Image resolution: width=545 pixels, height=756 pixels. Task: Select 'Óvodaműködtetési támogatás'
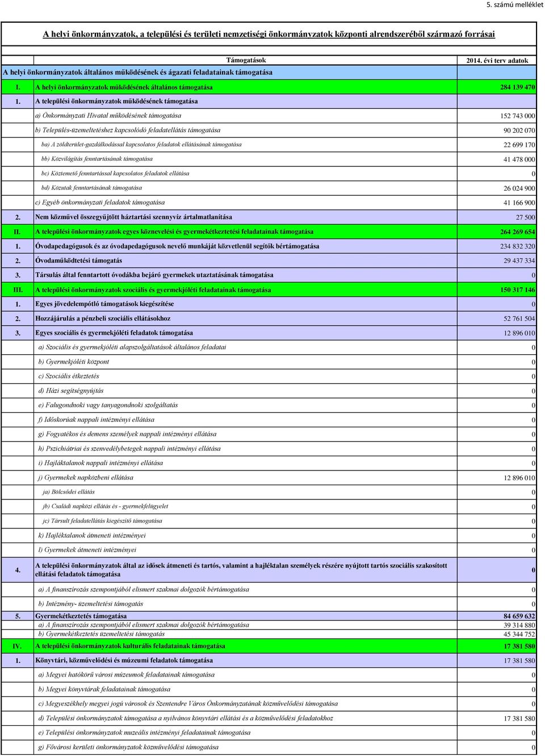(x=78, y=261)
